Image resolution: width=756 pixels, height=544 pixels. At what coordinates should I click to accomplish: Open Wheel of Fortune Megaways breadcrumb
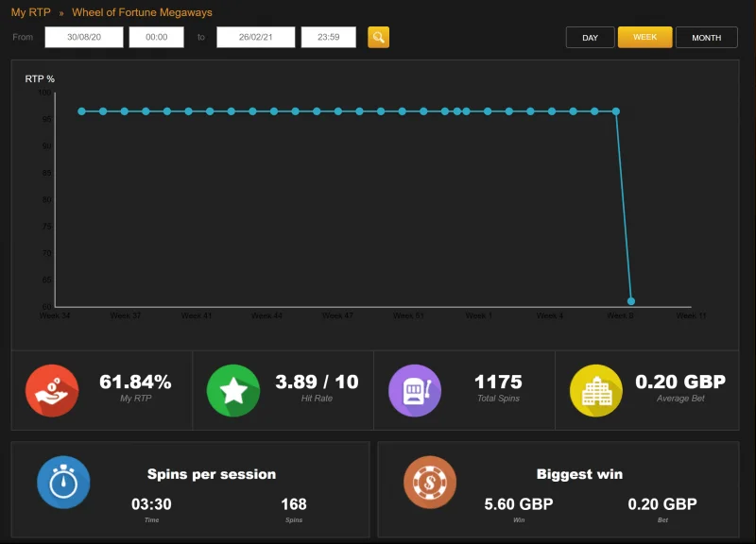(x=143, y=12)
